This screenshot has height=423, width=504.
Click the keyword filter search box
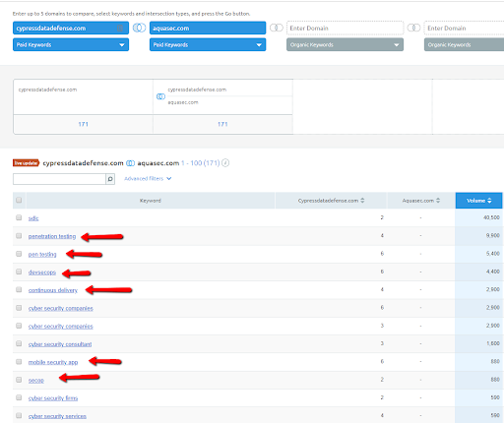(x=59, y=179)
